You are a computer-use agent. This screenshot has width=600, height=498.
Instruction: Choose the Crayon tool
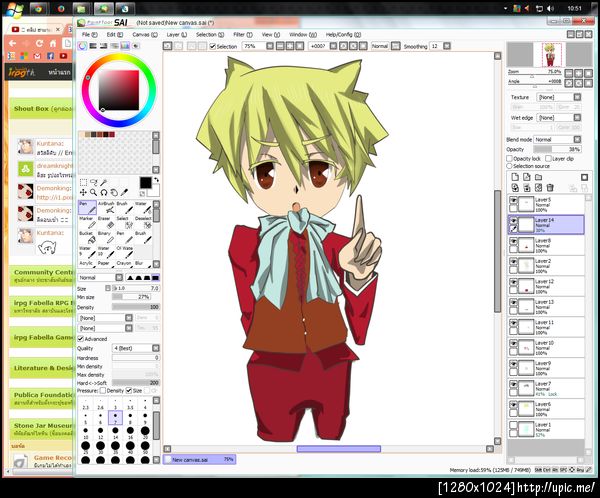(124, 264)
